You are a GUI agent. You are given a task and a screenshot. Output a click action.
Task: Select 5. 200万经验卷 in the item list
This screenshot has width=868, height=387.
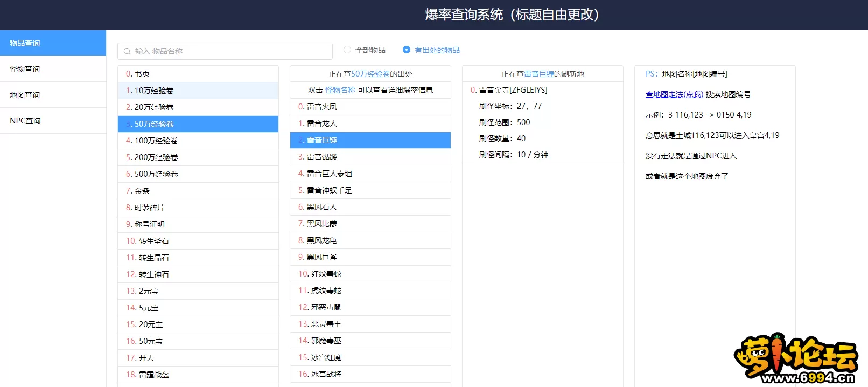click(x=198, y=157)
